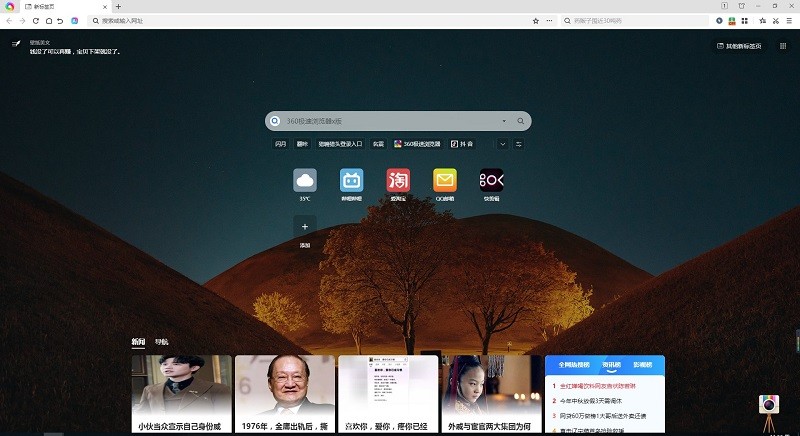This screenshot has height=436, width=800.
Task: Open the QQ邮箱 mail shortcut tile
Action: click(x=445, y=180)
